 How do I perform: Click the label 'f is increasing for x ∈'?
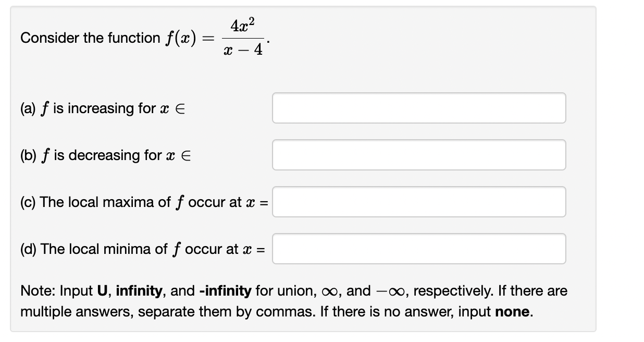(x=104, y=108)
